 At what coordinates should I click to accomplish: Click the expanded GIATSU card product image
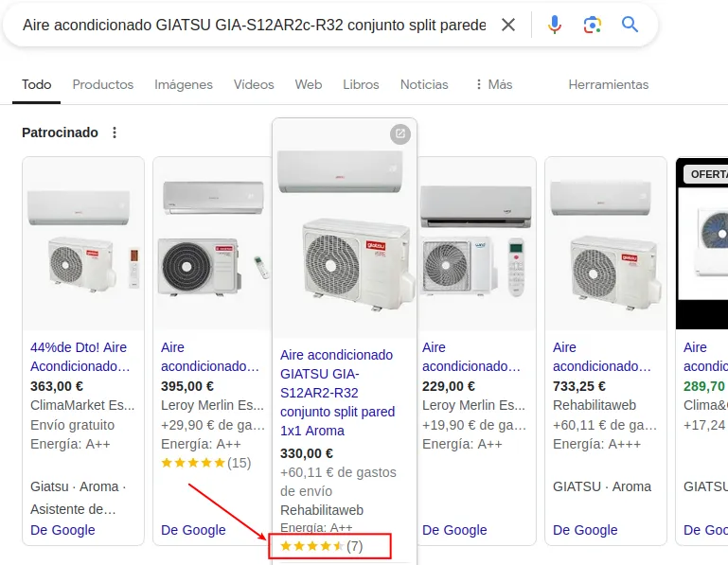coord(345,228)
